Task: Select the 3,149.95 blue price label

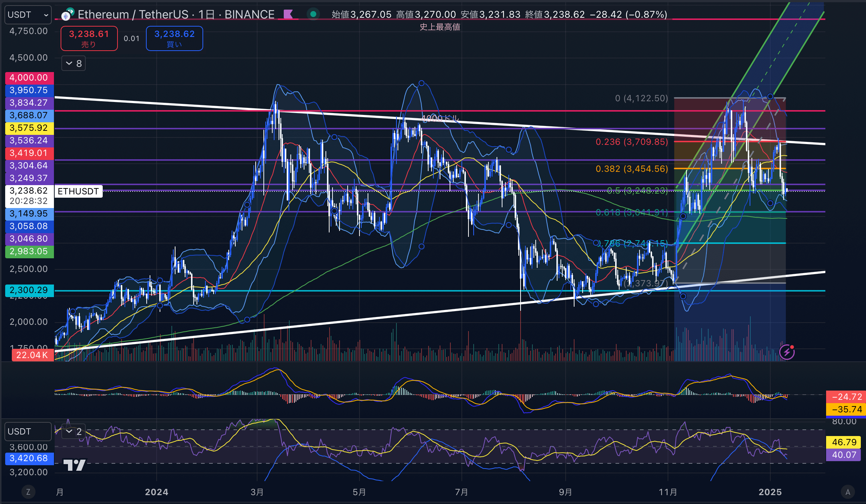Action: click(x=29, y=214)
